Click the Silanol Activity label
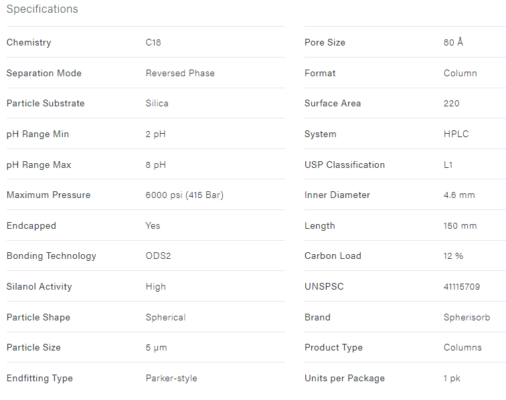 tap(39, 287)
